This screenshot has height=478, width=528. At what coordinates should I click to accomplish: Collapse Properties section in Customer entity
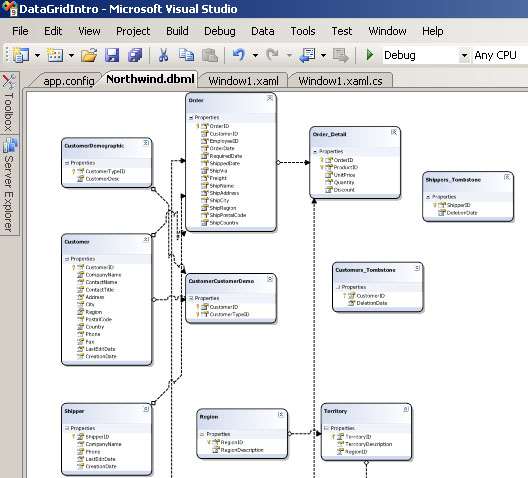point(67,259)
